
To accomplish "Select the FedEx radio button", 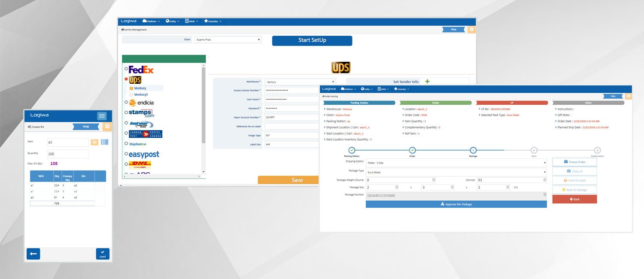I will (126, 69).
